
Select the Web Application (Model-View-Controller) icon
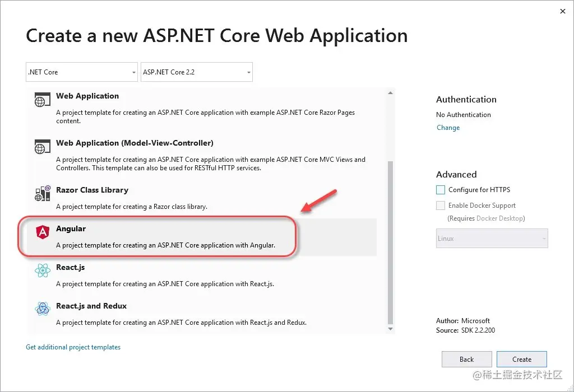pyautogui.click(x=43, y=147)
